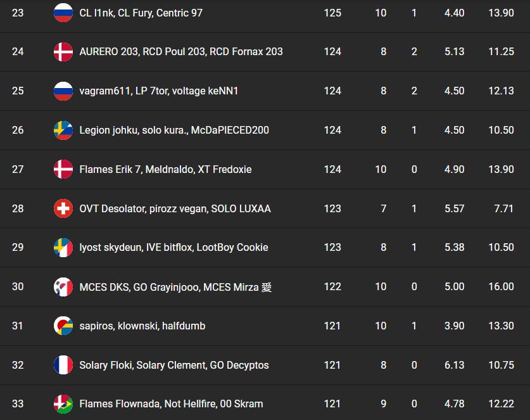Image resolution: width=530 pixels, height=420 pixels.
Task: Open the sapiros, klownski, halfdumb team
Action: click(142, 326)
